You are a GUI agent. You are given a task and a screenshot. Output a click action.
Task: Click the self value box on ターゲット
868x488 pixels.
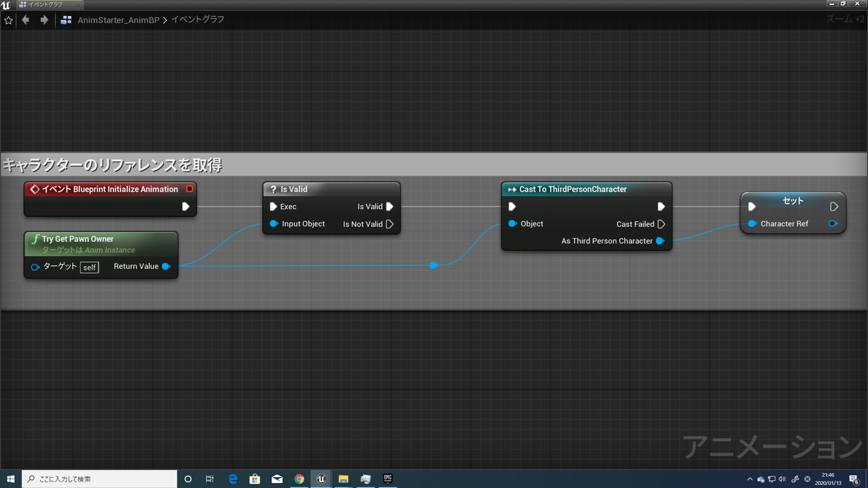89,267
